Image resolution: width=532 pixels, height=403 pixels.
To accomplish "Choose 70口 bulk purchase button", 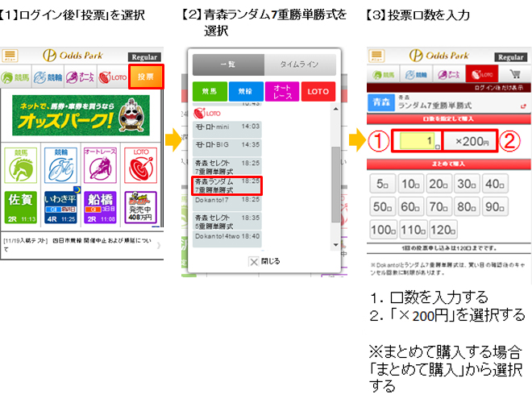I will click(439, 206).
